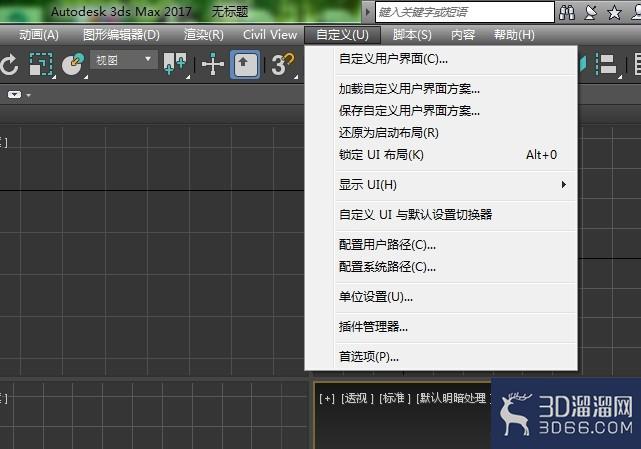Screen dimensions: 641x449
Task: Click the [默认明暗处理] viewport label
Action: tap(453, 398)
